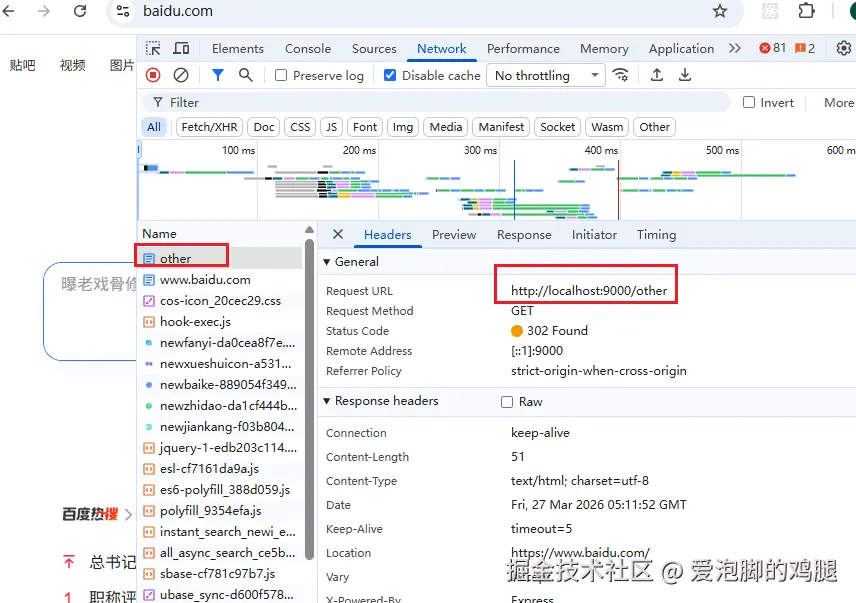The width and height of the screenshot is (856, 603).
Task: Export HAR file download icon
Action: [685, 75]
